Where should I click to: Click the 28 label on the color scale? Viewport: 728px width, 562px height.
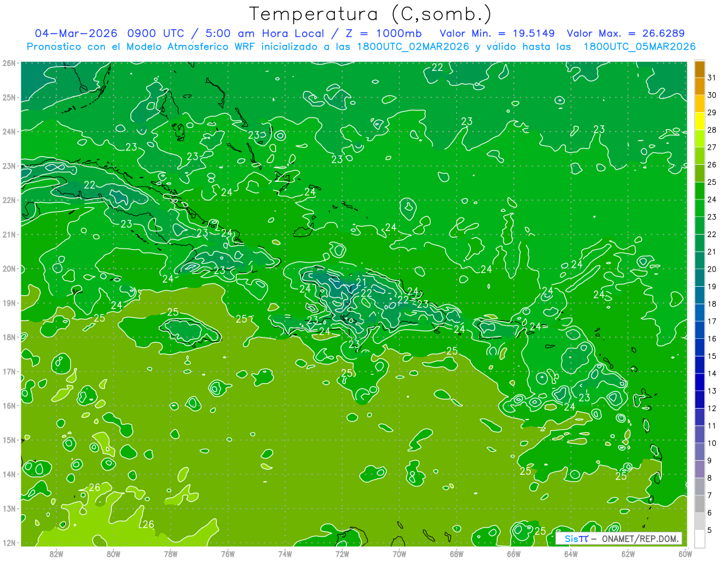coord(712,130)
